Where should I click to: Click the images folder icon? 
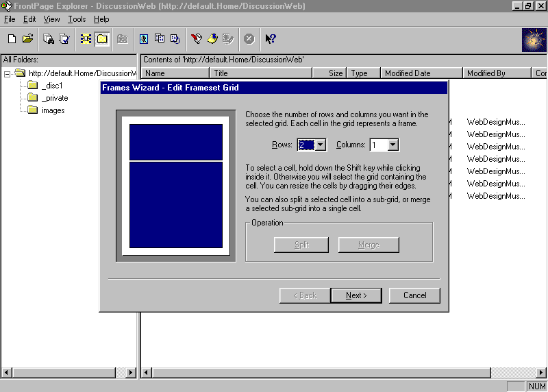[32, 110]
